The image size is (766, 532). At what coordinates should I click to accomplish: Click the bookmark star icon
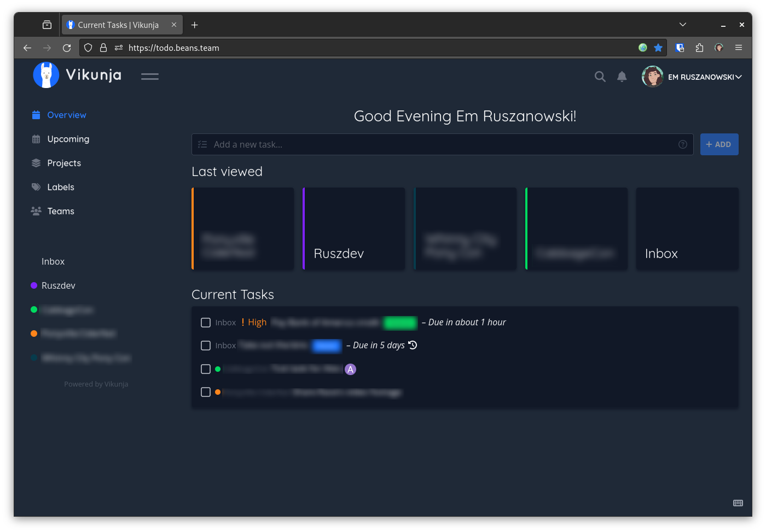click(658, 48)
